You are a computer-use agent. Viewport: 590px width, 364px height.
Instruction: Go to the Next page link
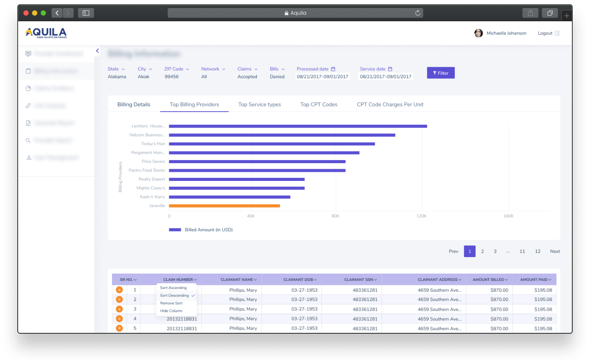coord(555,251)
